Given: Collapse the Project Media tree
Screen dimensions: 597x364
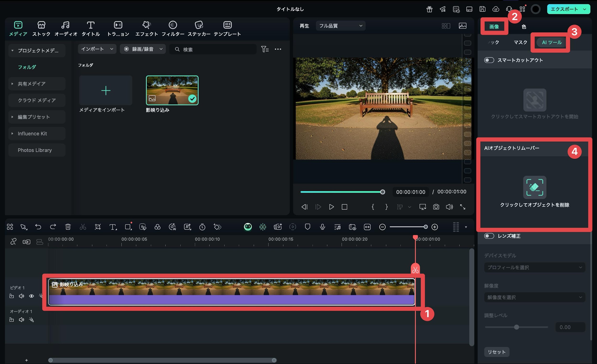Looking at the screenshot, I should point(12,50).
